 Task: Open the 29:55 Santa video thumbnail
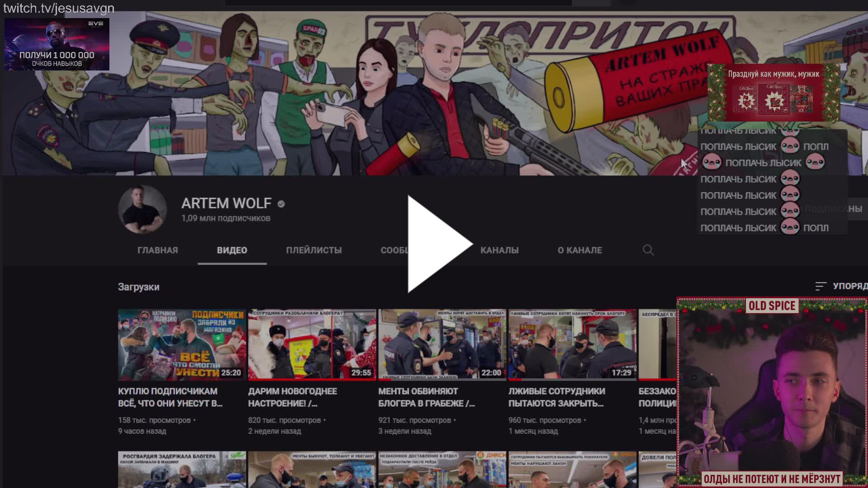tap(312, 344)
